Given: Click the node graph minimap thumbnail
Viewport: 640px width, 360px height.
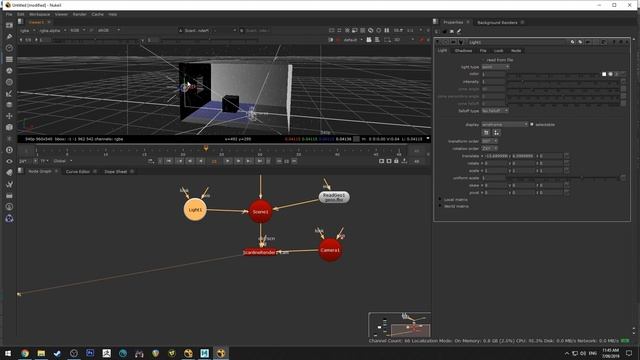Looking at the screenshot, I should pos(400,324).
